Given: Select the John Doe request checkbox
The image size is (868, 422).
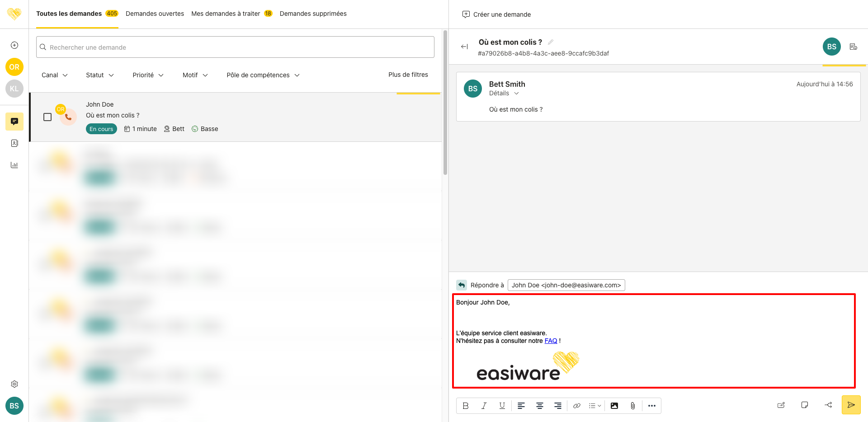Looking at the screenshot, I should pyautogui.click(x=47, y=117).
